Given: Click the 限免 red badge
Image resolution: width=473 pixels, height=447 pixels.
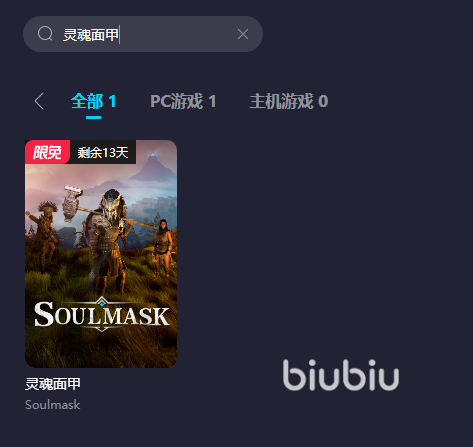Looking at the screenshot, I should coord(47,152).
